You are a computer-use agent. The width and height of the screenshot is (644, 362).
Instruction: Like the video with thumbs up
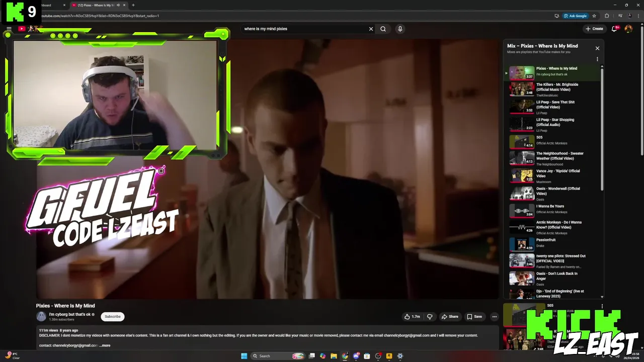pos(412,317)
